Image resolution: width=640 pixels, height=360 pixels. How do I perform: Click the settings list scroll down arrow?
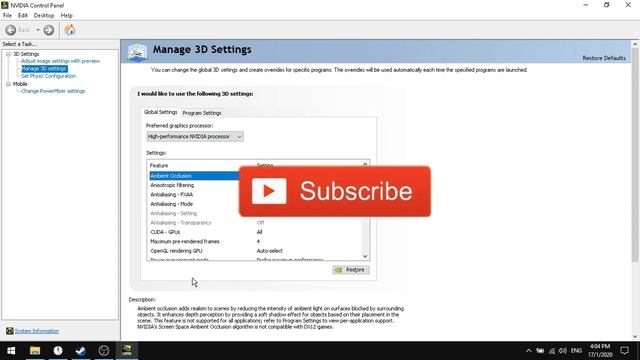pyautogui.click(x=365, y=256)
